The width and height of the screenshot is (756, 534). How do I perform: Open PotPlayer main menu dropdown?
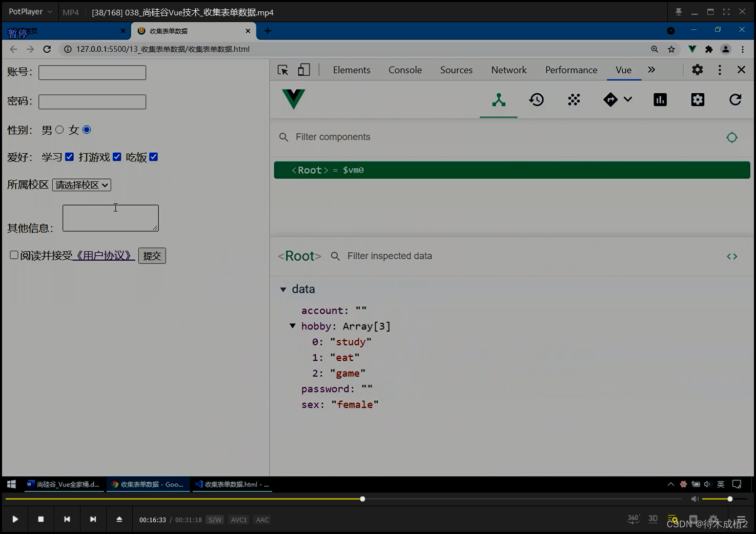pyautogui.click(x=30, y=11)
